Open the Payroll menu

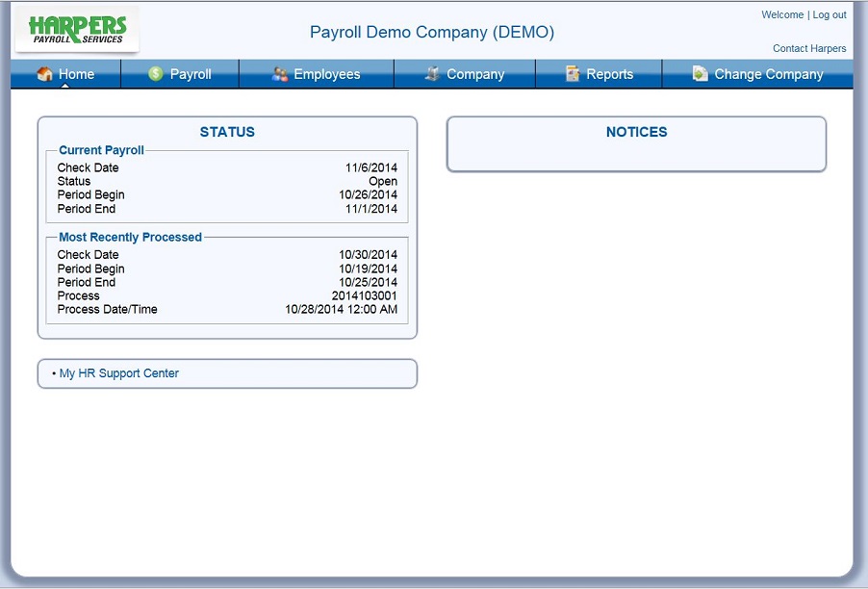pos(191,74)
